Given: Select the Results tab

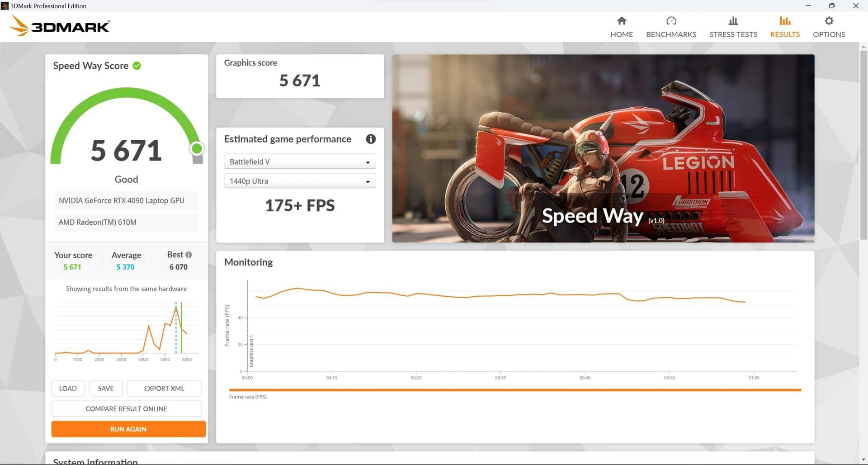Looking at the screenshot, I should tap(785, 27).
